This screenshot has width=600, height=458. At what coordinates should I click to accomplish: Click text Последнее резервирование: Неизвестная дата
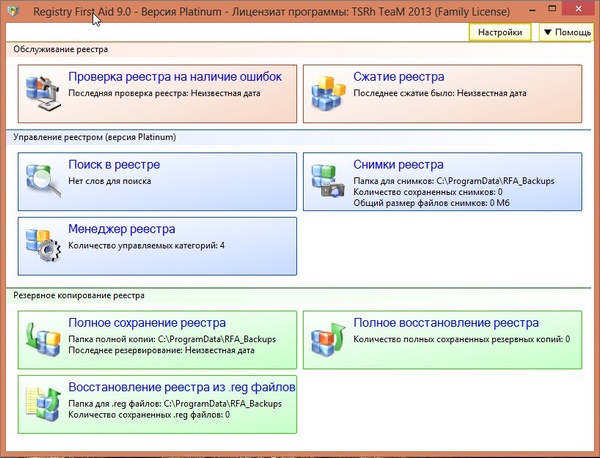pos(161,350)
